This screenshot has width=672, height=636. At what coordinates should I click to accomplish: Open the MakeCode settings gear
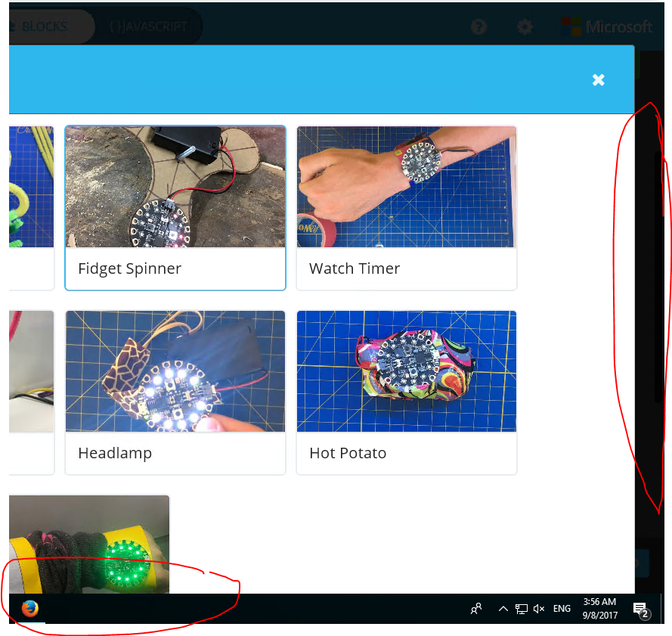[x=525, y=26]
